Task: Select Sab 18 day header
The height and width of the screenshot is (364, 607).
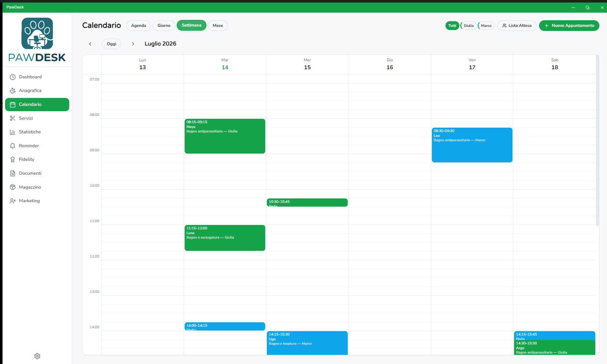Action: pos(555,64)
